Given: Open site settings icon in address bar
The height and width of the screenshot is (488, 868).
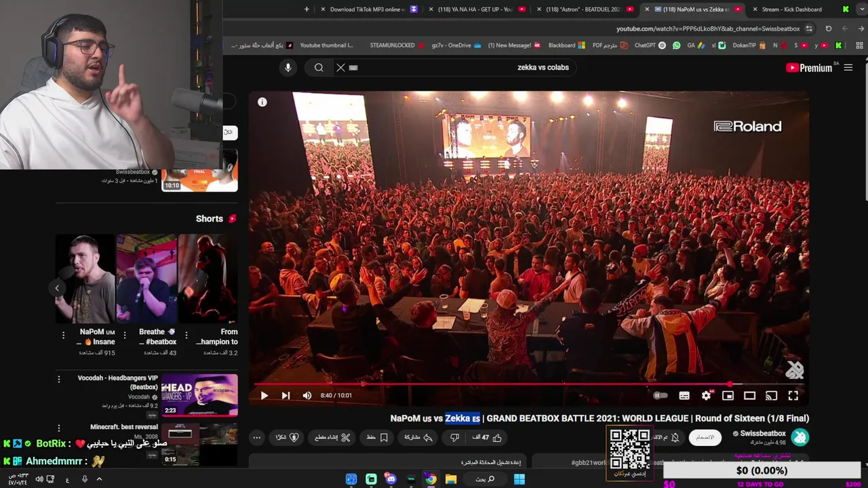Looking at the screenshot, I should click(x=809, y=29).
